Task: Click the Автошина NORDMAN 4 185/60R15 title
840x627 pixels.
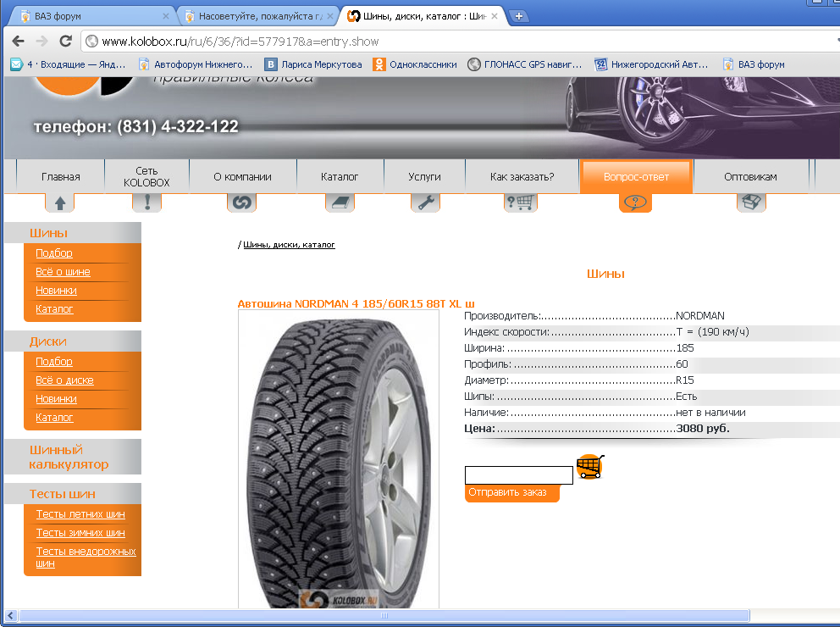Action: pyautogui.click(x=356, y=304)
